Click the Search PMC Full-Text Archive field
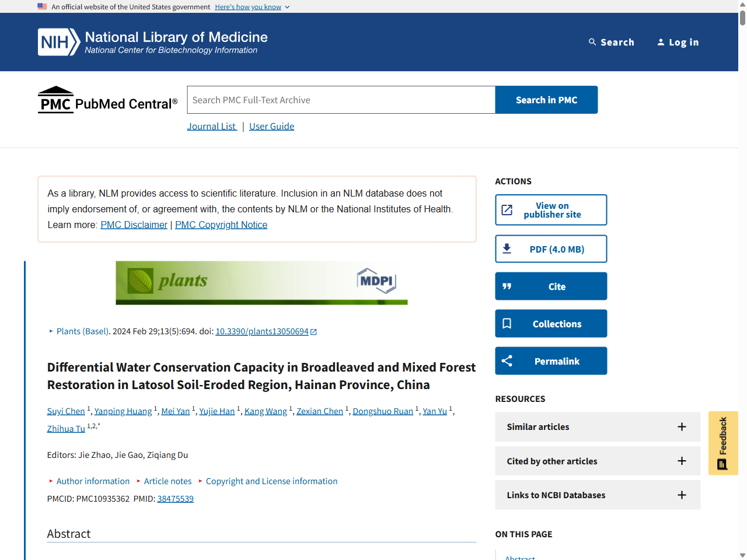Viewport: 747px width, 560px height. (341, 100)
